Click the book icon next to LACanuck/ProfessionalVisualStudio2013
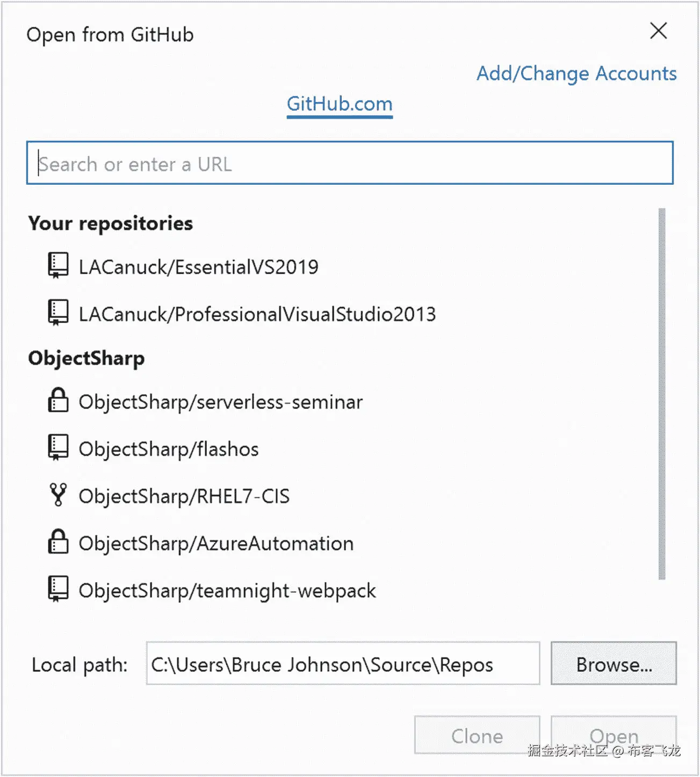This screenshot has width=700, height=777. 58,313
